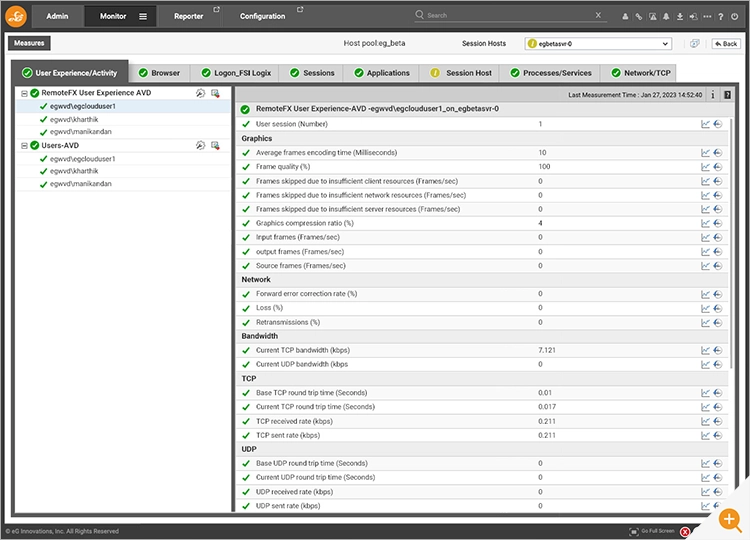This screenshot has width=750, height=540.
Task: Open the more options ellipsis icon
Action: point(707,16)
